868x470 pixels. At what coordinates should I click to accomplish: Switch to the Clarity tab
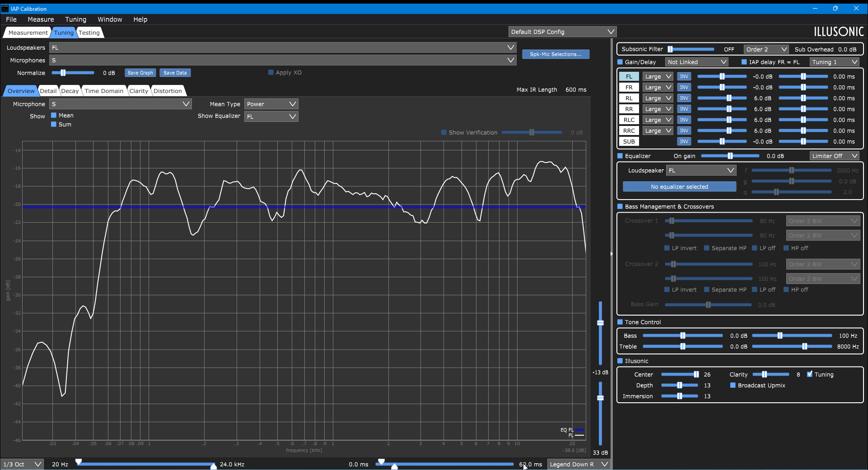click(139, 91)
